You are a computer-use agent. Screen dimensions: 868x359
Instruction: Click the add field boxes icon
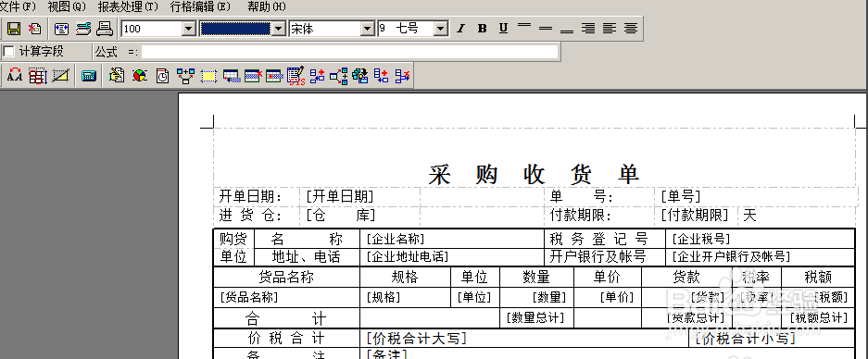pos(317,76)
